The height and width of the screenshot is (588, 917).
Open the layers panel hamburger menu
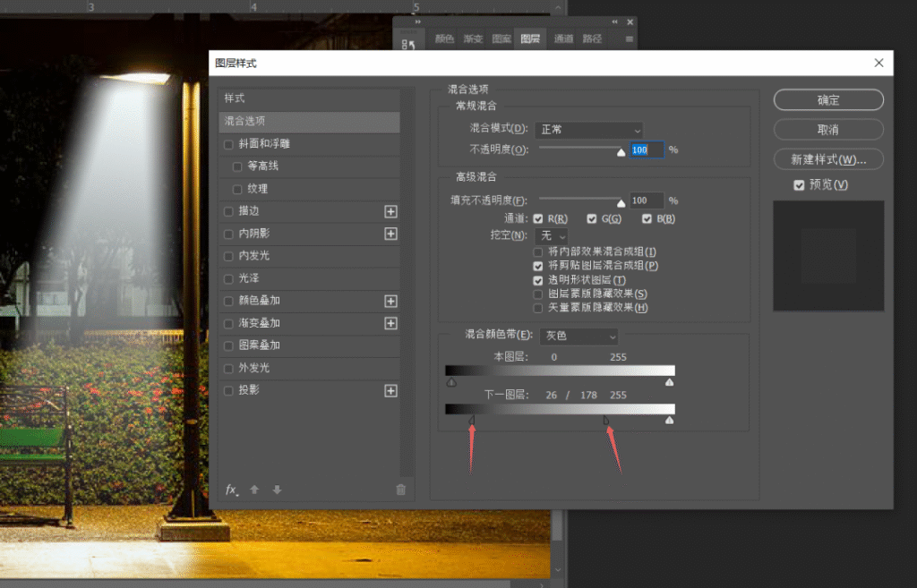coord(630,39)
